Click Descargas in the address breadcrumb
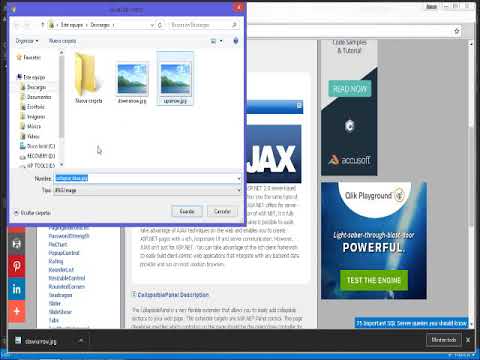 point(100,25)
